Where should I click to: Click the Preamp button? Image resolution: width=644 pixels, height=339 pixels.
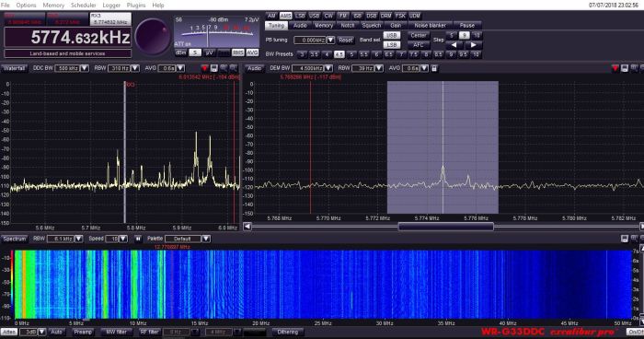(x=83, y=332)
